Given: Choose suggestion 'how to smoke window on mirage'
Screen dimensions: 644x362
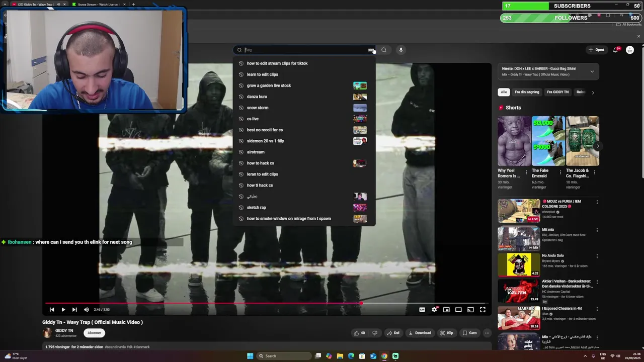Looking at the screenshot, I should click(x=304, y=218).
